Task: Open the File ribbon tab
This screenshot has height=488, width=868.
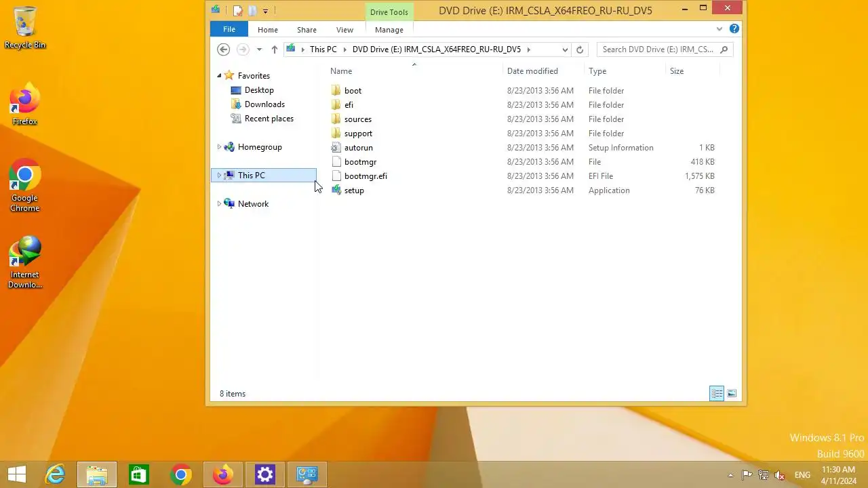Action: point(229,30)
